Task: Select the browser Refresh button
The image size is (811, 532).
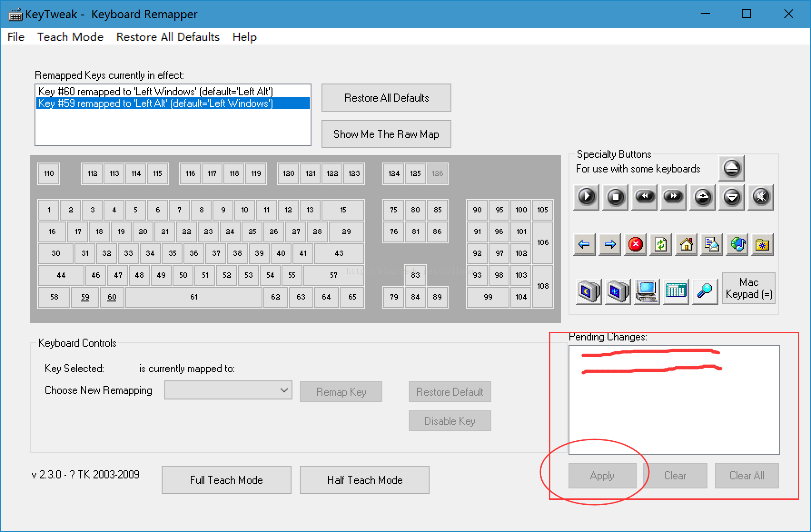Action: pos(661,245)
